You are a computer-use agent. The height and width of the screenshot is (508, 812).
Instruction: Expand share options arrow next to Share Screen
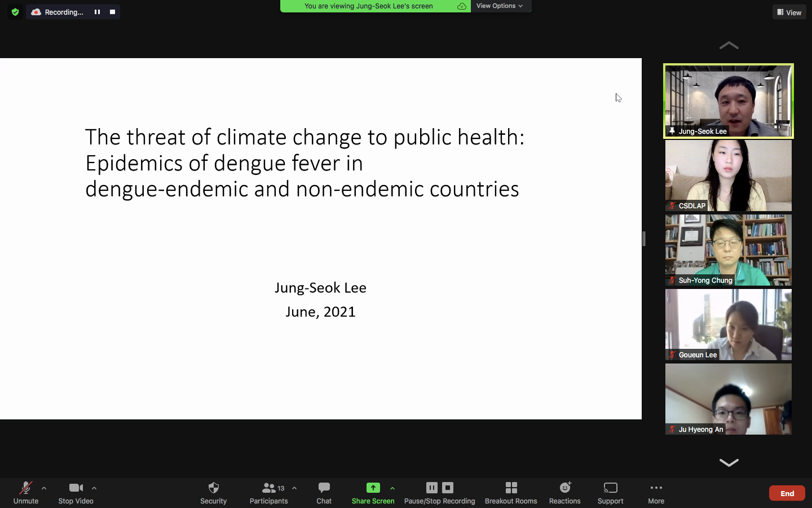tap(392, 488)
